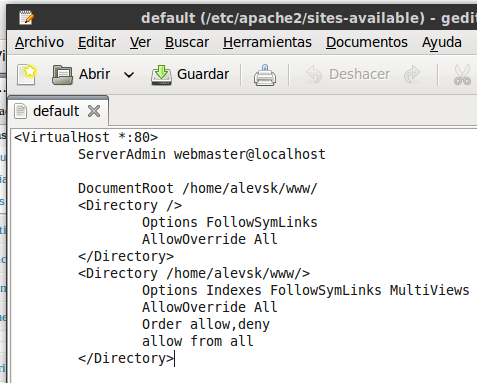The image size is (477, 383).
Task: Click the Deshacer undo arrow icon
Action: pyautogui.click(x=314, y=75)
